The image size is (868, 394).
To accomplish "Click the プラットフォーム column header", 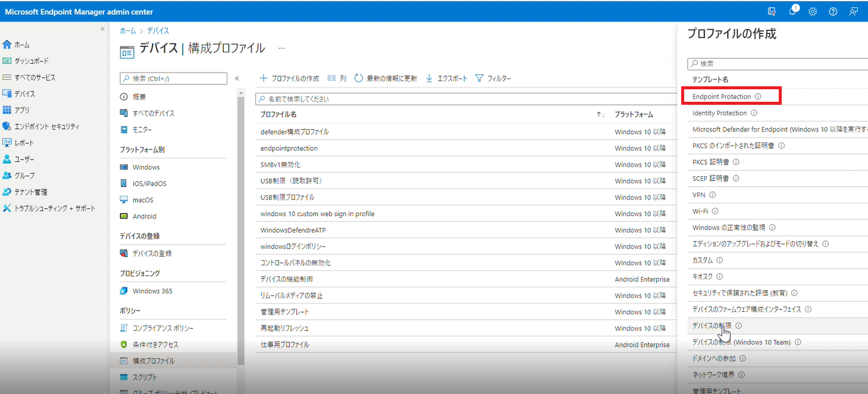I will 634,115.
